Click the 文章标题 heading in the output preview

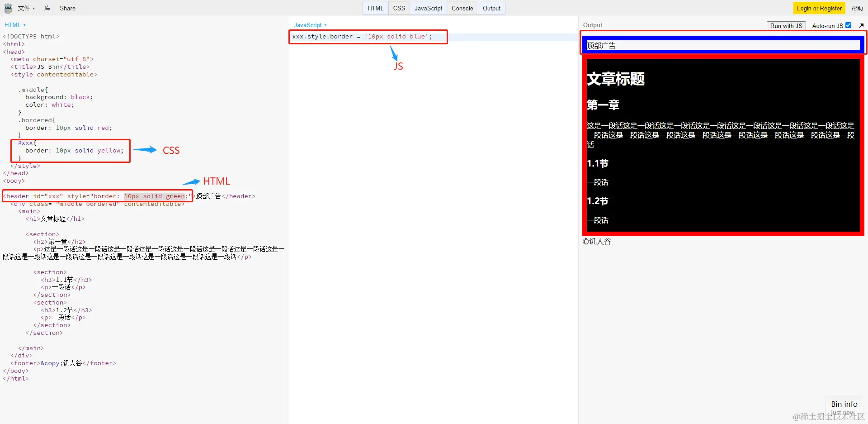pos(615,79)
